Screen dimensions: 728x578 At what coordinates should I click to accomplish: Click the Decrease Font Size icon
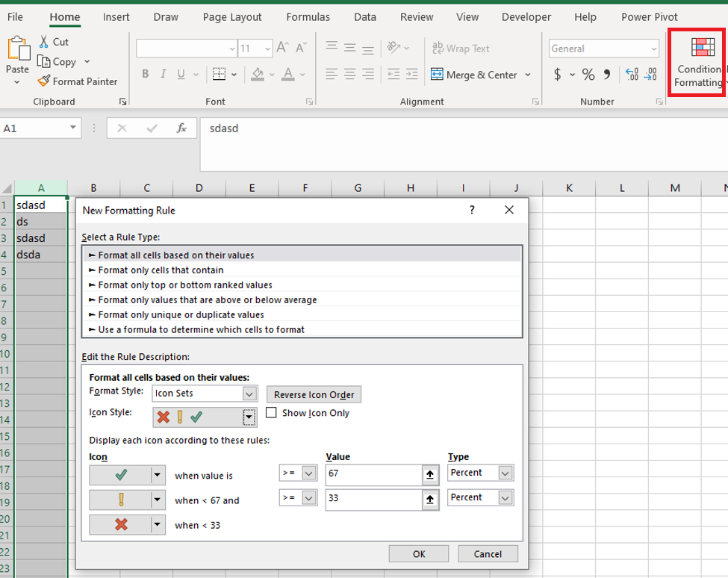[301, 48]
